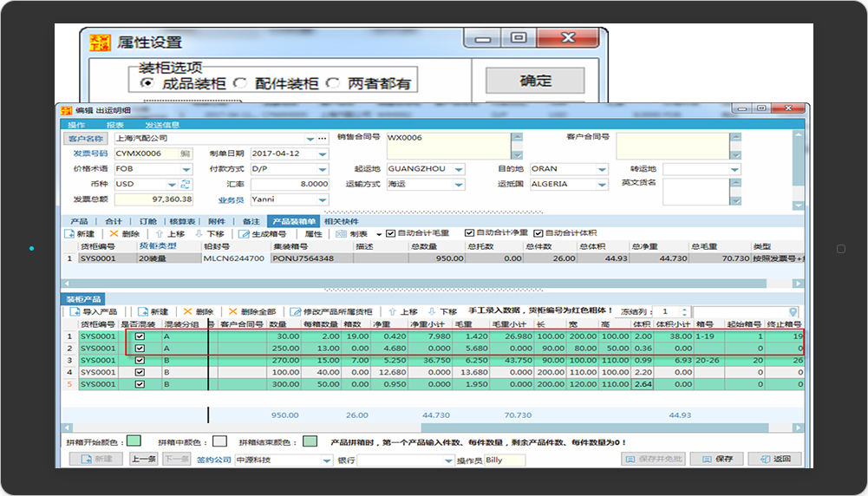The image size is (868, 496).
Task: Click 冻结列 stepper up arrow
Action: tap(684, 309)
